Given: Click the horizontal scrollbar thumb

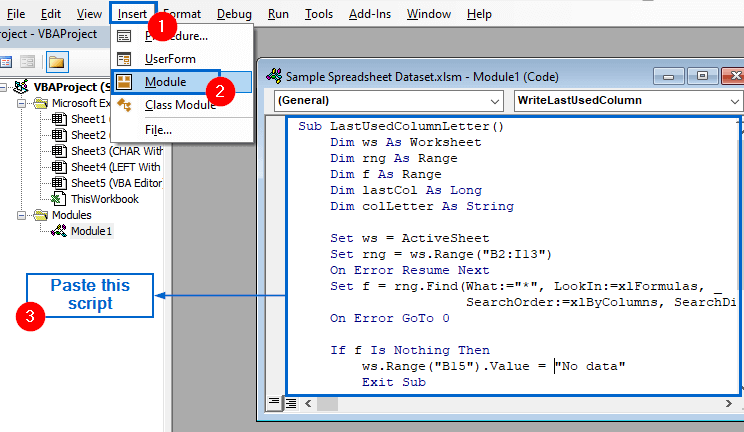Looking at the screenshot, I should (327, 404).
